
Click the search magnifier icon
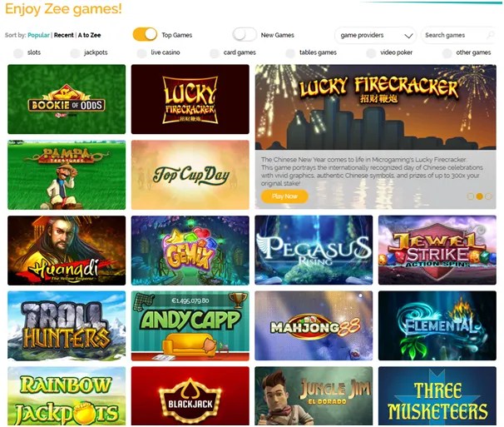coord(490,35)
